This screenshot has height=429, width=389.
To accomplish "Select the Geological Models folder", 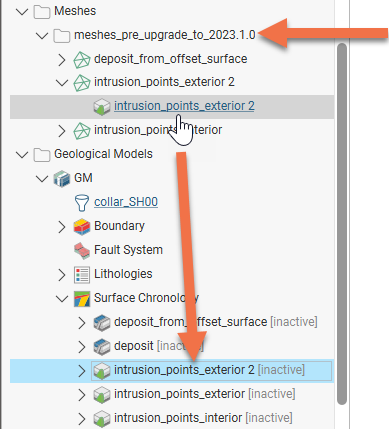I will [x=103, y=154].
